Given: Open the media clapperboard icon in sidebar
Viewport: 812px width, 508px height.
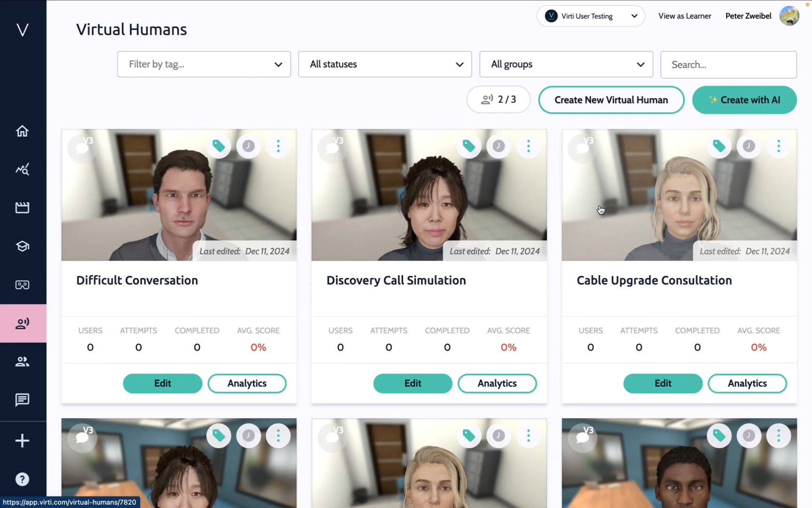Looking at the screenshot, I should tap(22, 207).
